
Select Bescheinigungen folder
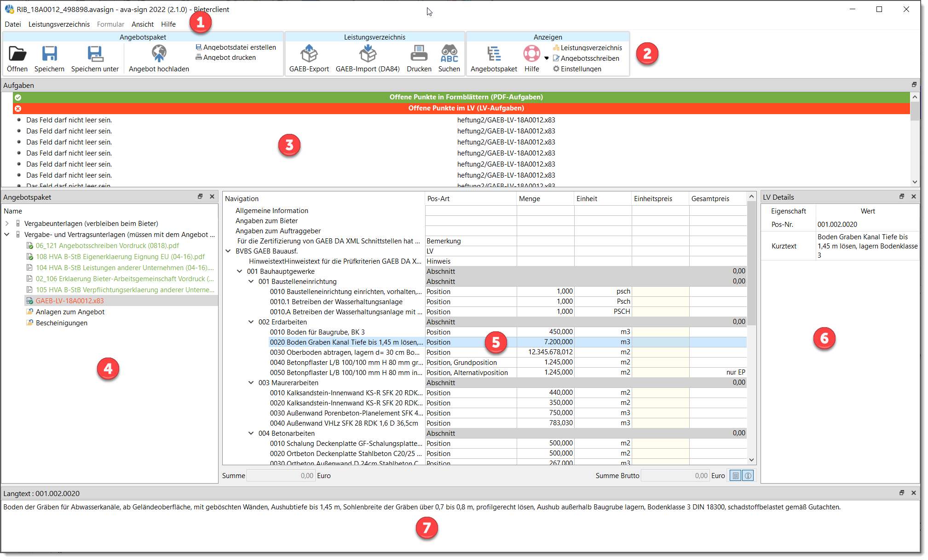click(x=62, y=323)
